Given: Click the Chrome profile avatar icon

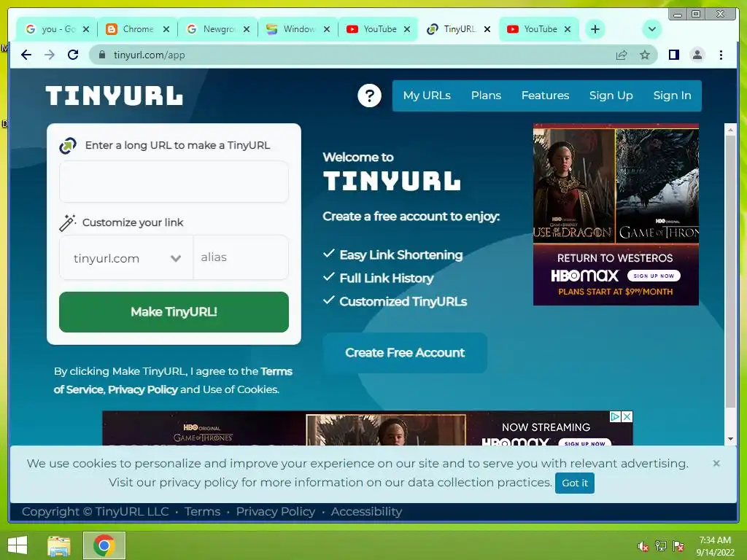Looking at the screenshot, I should click(x=697, y=55).
